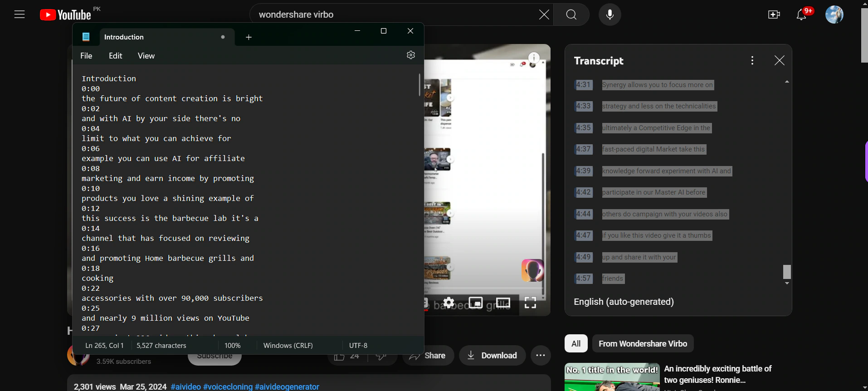Open the transcript language English (auto-generated) selector
The height and width of the screenshot is (391, 868).
pyautogui.click(x=624, y=302)
